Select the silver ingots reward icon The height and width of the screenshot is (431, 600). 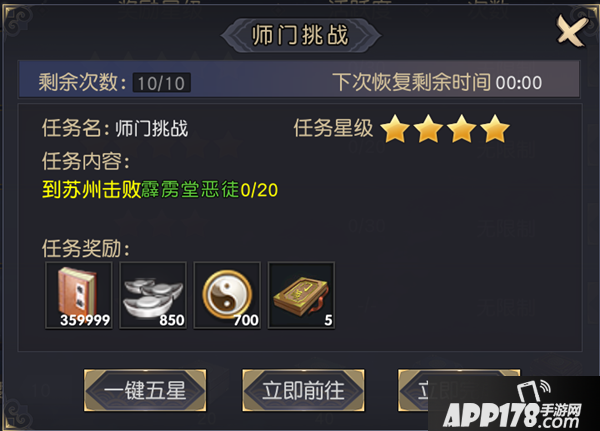click(153, 295)
